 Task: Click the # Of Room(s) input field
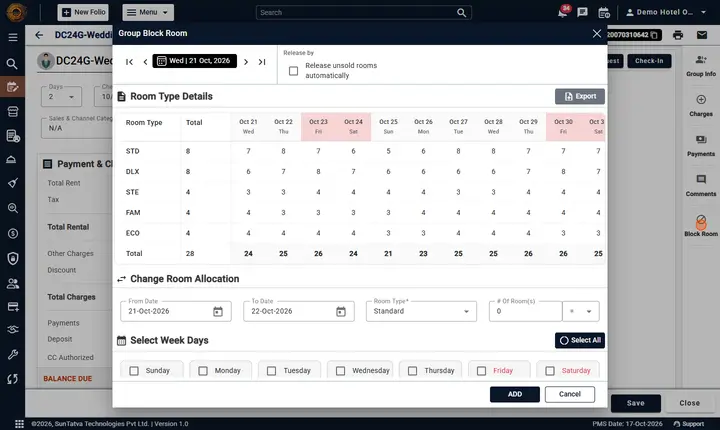tap(525, 311)
